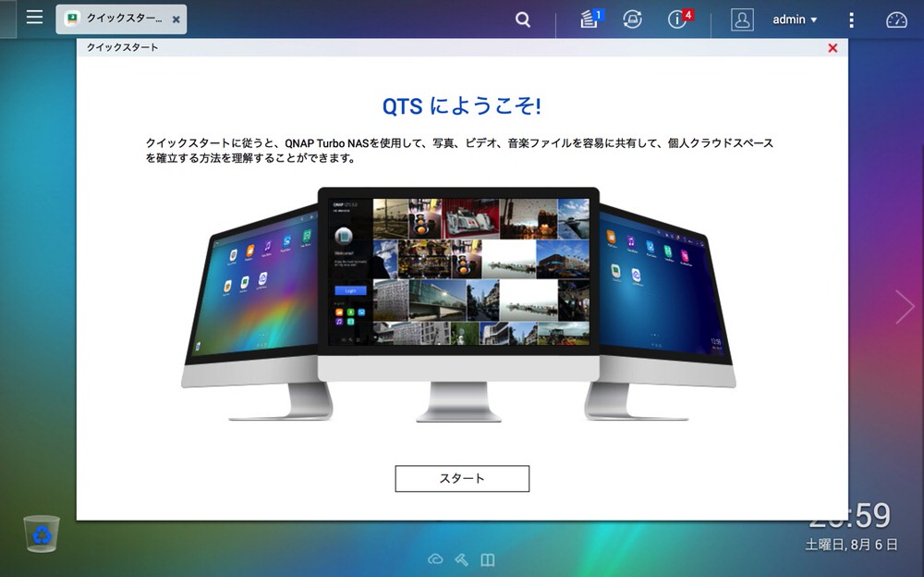Click the book help icon in bottom bar
924x577 pixels.
pyautogui.click(x=487, y=559)
